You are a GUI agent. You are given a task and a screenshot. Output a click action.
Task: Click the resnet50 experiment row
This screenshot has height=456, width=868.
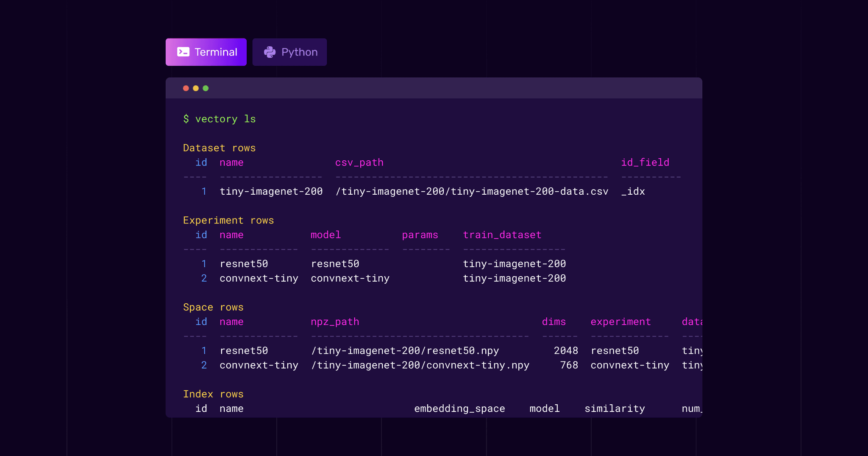point(244,263)
